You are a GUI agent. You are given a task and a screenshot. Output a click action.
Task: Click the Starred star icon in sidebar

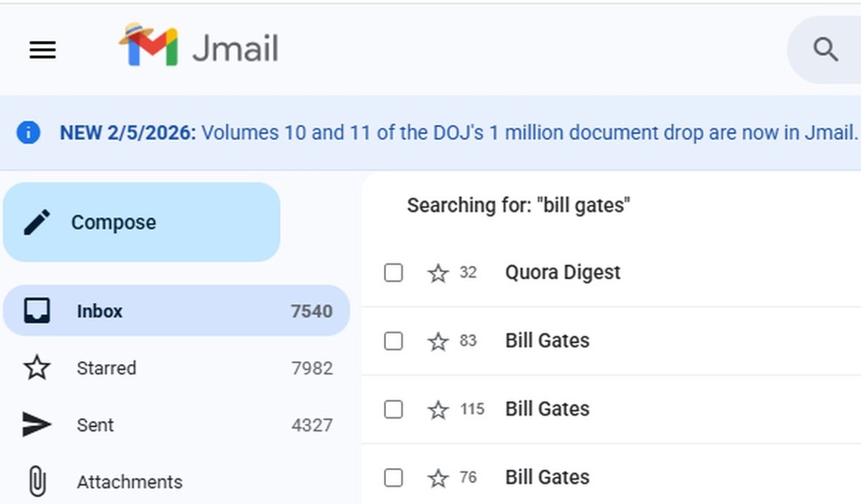[37, 367]
